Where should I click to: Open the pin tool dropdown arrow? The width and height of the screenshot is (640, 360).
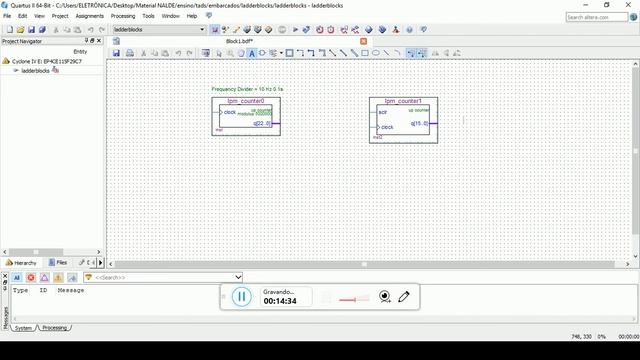coord(281,53)
